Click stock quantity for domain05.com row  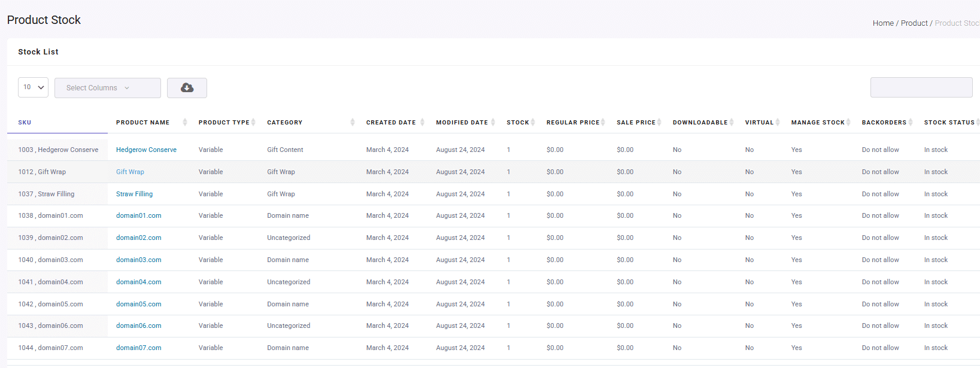pyautogui.click(x=508, y=305)
